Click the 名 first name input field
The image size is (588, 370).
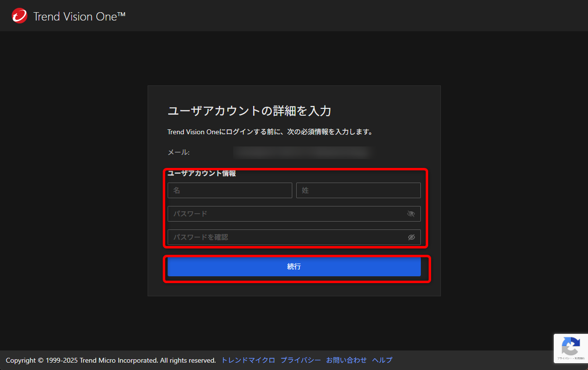coord(230,190)
